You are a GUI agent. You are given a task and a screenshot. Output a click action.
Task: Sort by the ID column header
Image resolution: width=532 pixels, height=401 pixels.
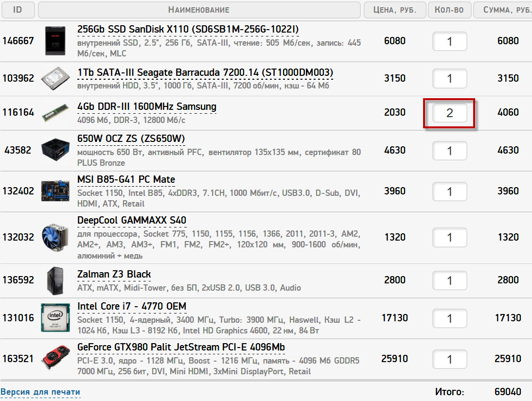(x=18, y=10)
